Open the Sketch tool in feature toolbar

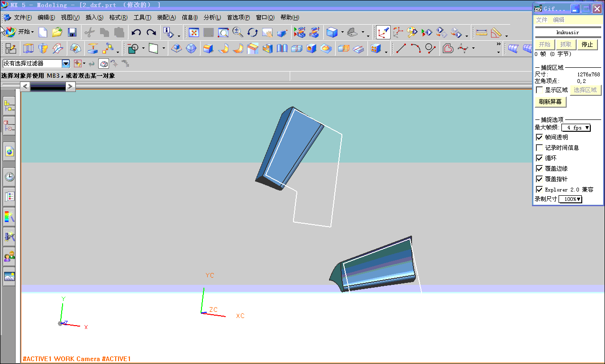(10, 48)
